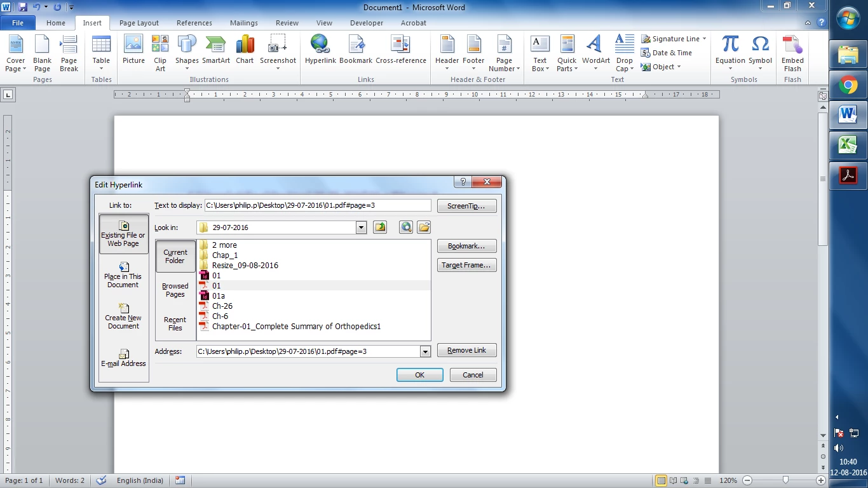This screenshot has height=488, width=868.
Task: Open Page Number options
Action: [504, 54]
